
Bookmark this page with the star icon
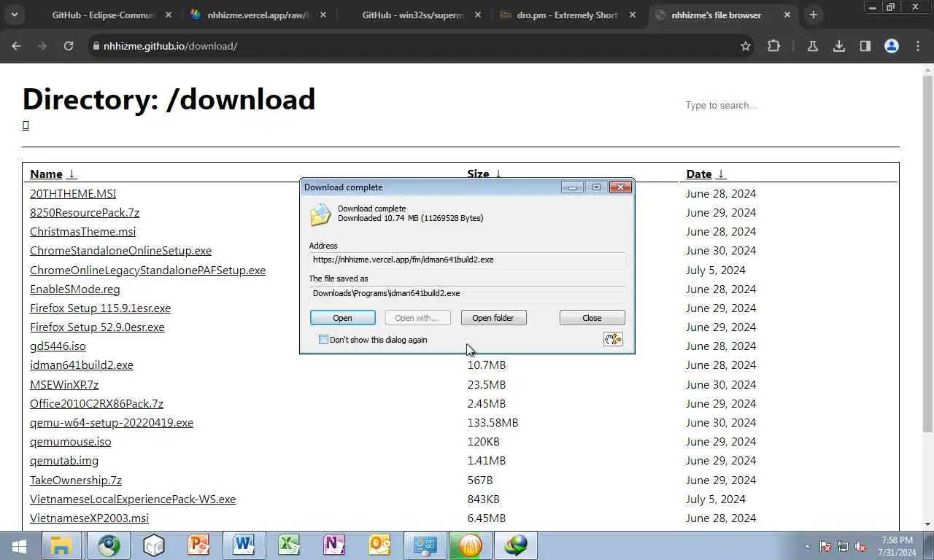[745, 46]
